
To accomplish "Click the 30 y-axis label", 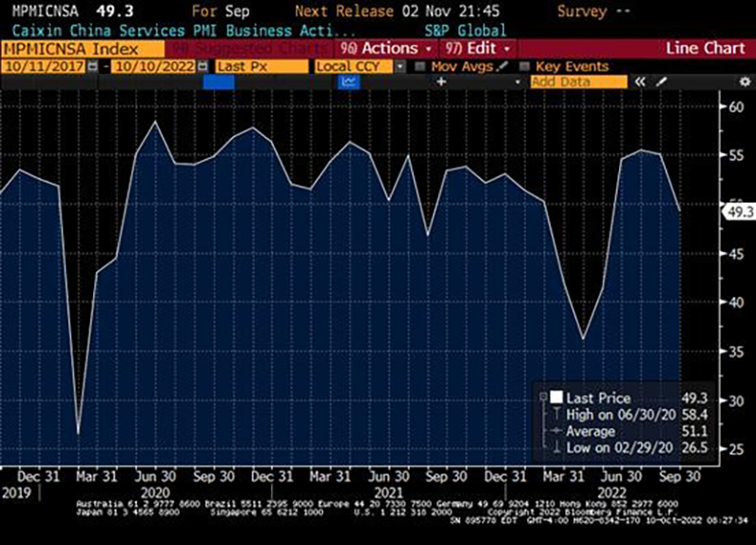I will [x=736, y=400].
